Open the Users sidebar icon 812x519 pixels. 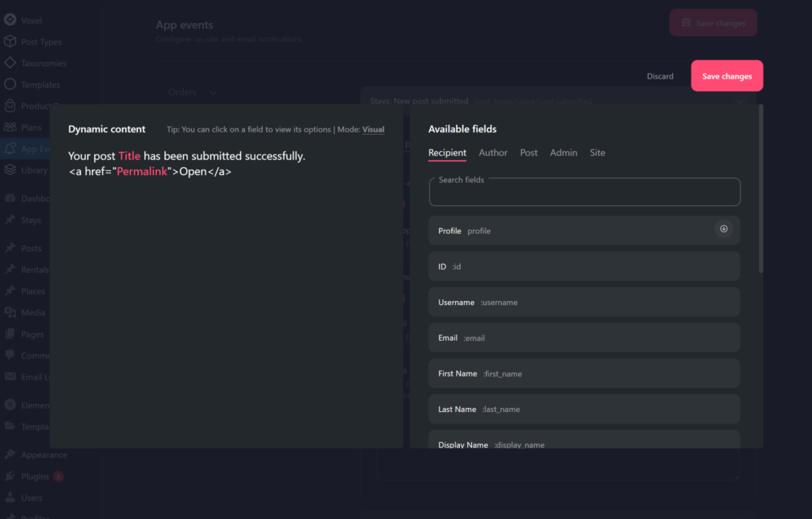tap(10, 498)
